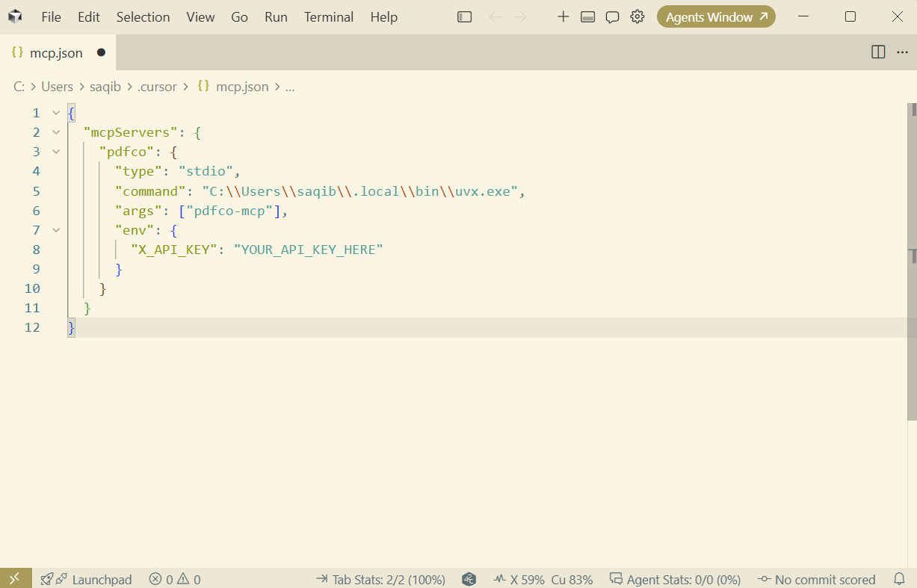Click the "YOUR_API_KEY_HERE" value
The image size is (917, 588).
coord(308,250)
